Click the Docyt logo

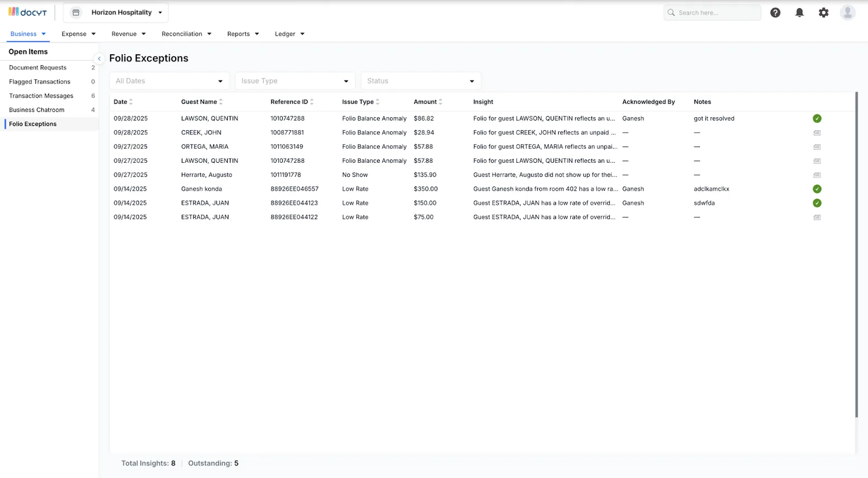pyautogui.click(x=28, y=12)
